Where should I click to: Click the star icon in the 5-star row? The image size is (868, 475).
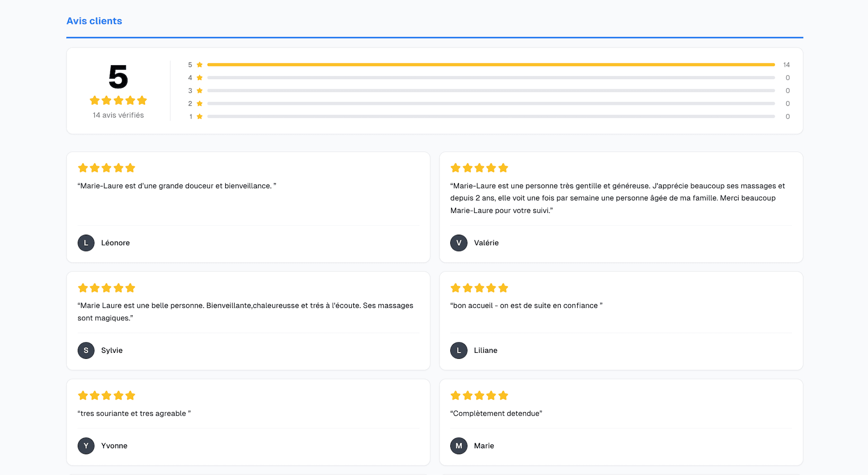click(x=199, y=65)
